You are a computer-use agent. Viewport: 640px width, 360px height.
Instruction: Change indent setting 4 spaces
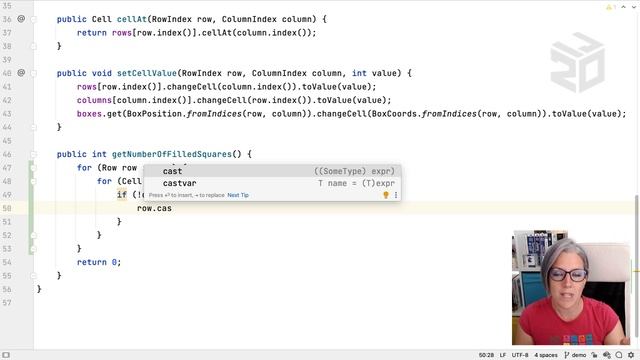click(546, 355)
